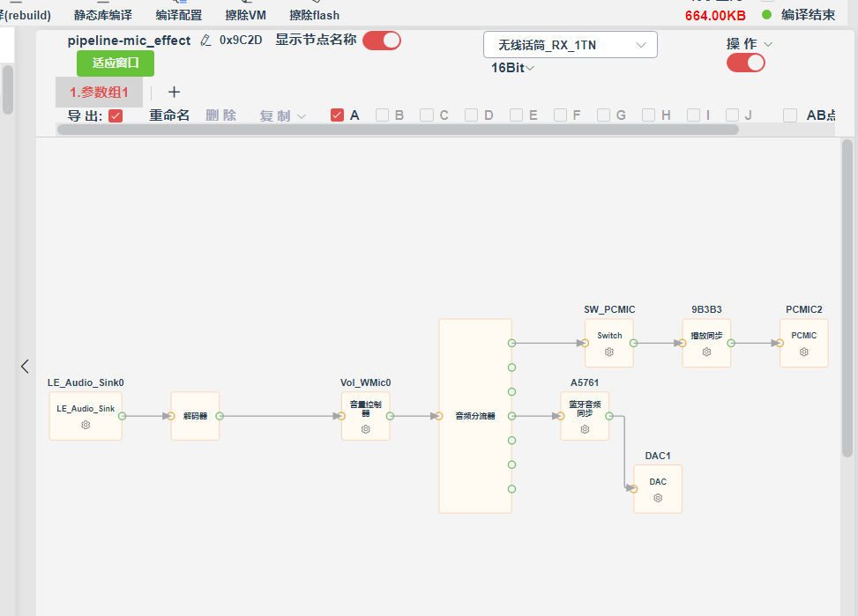Open 无线话筒_RX_1TN dropdown
Screen dimensions: 858x616
[x=571, y=45]
